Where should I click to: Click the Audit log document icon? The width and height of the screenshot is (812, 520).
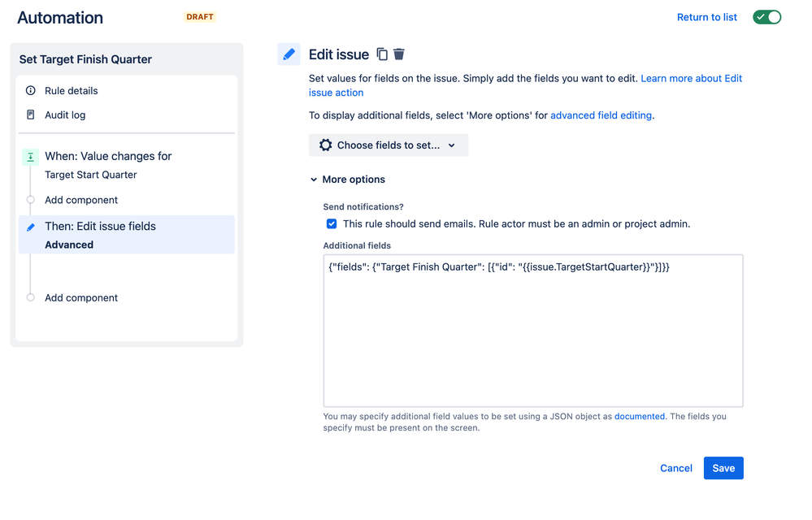pos(31,115)
